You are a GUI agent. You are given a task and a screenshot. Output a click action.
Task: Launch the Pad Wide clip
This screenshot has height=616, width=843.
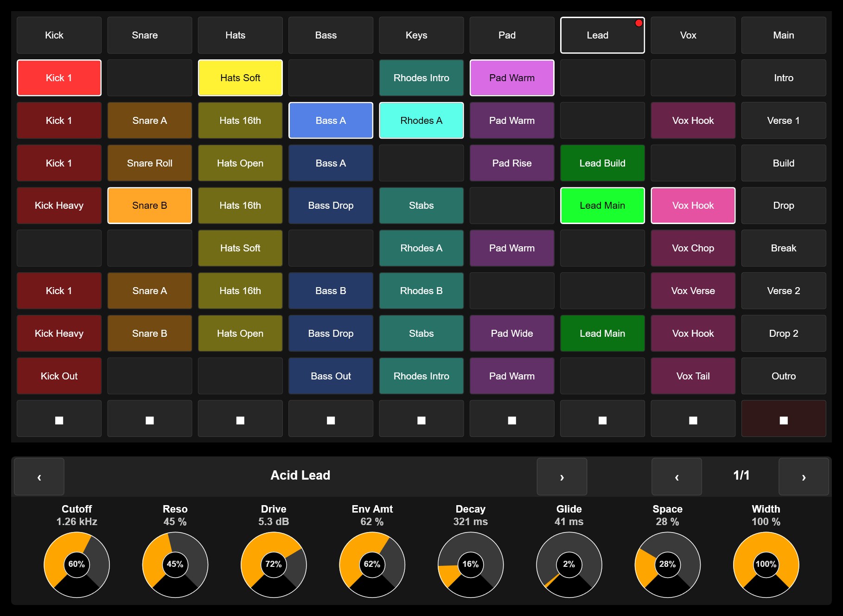[512, 334]
